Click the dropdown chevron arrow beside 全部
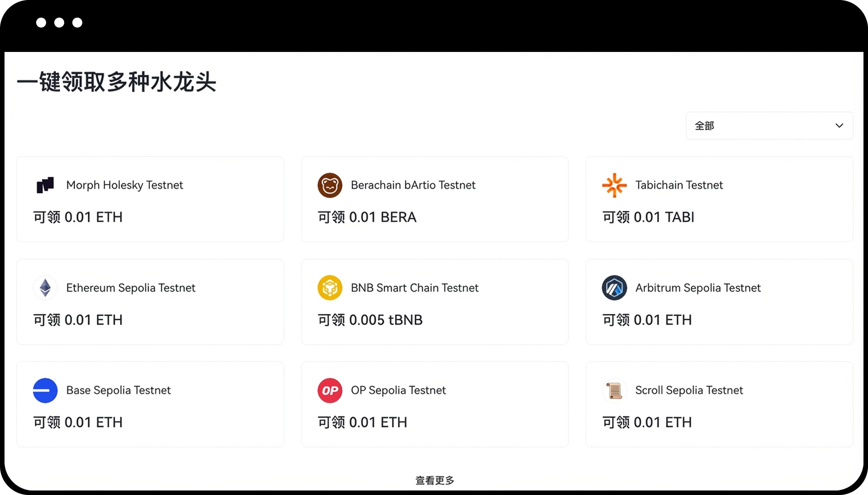This screenshot has height=495, width=868. (x=839, y=126)
